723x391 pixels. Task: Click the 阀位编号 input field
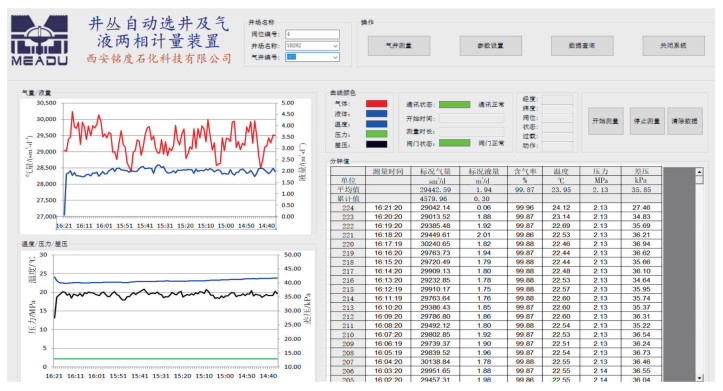pos(312,34)
